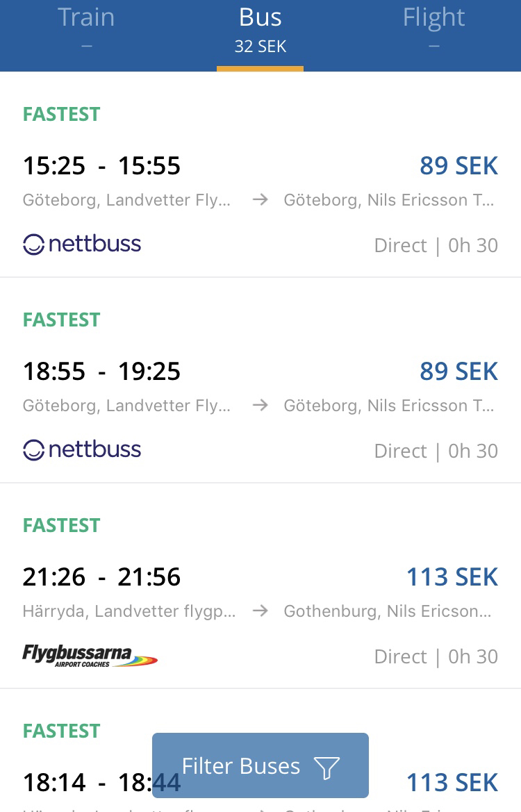Click route arrow on 18:55 departure
Screen dimensions: 521x812
260,406
